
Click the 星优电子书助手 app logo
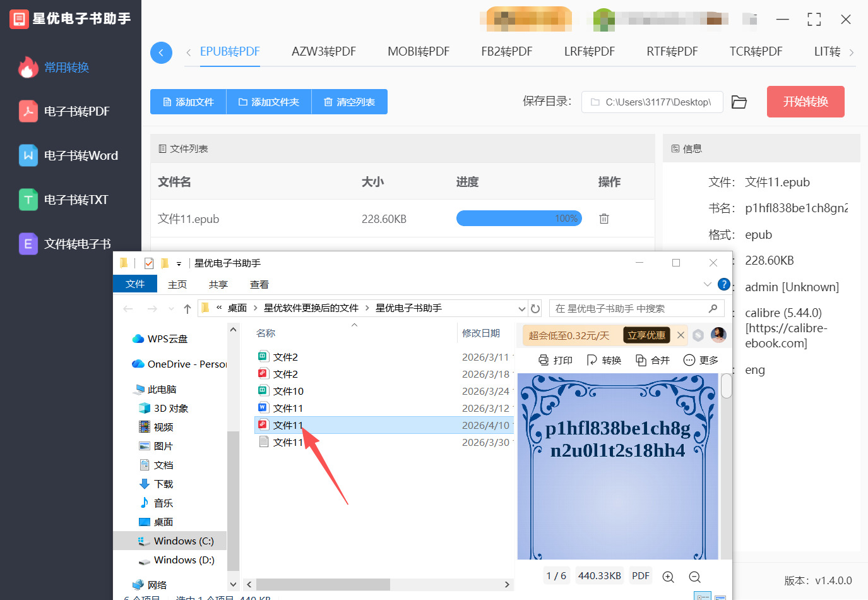[x=19, y=19]
